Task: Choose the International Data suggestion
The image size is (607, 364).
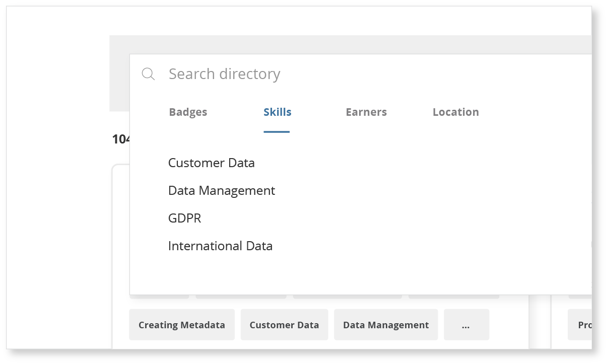Action: pyautogui.click(x=220, y=246)
